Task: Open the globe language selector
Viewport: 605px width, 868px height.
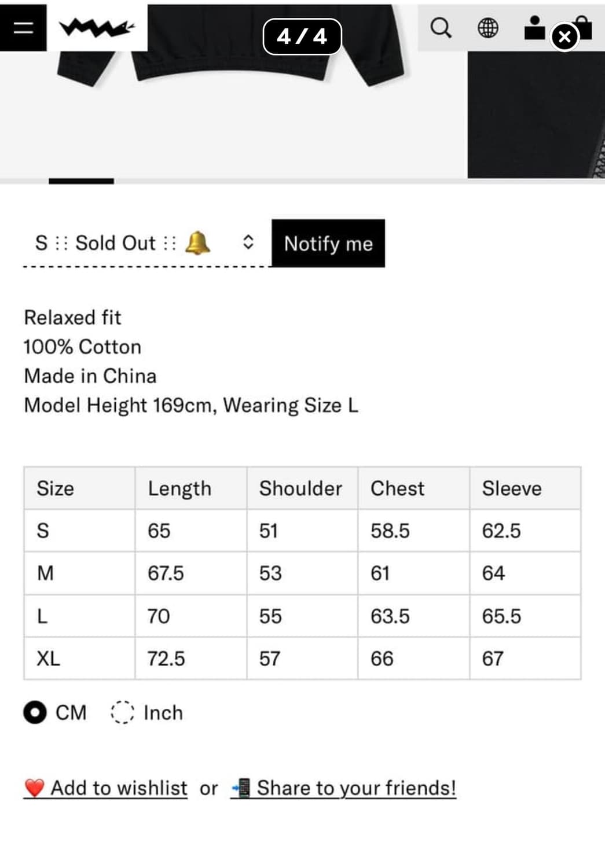Action: [487, 28]
